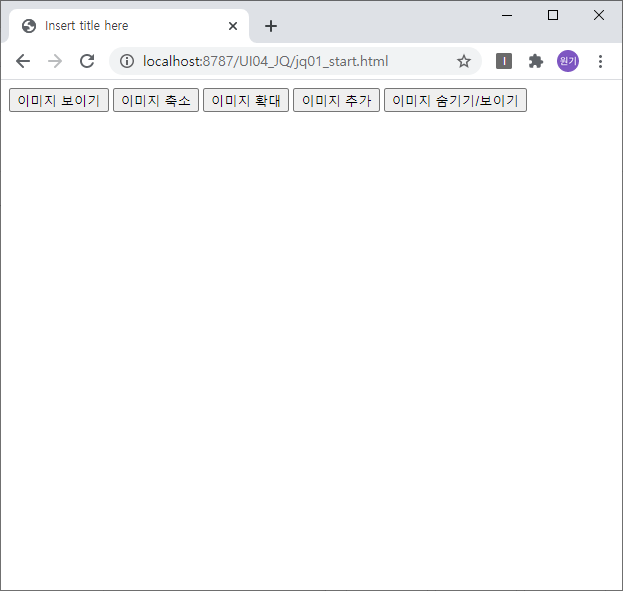The image size is (623, 591).
Task: Go back to the previous page
Action: coord(23,61)
